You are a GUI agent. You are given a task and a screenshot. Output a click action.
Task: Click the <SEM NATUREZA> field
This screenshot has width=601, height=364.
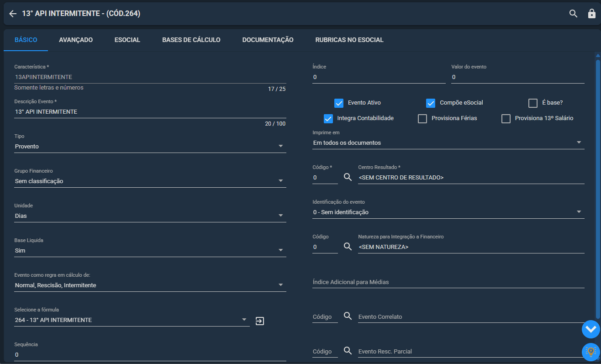(x=471, y=247)
